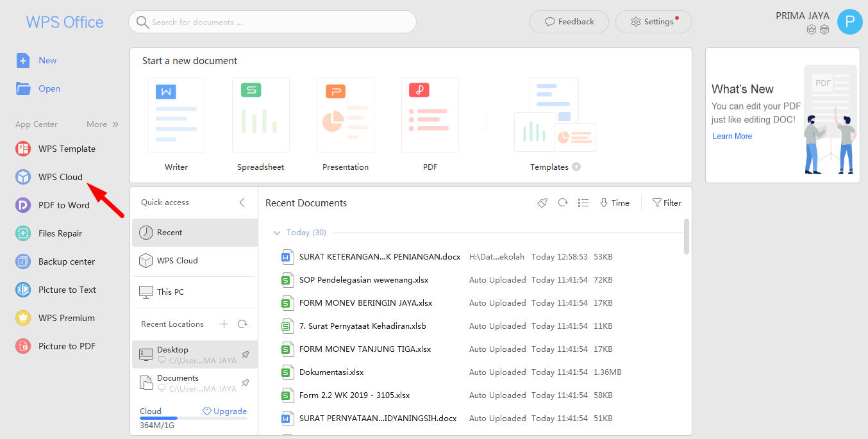Screen dimensions: 868x439
Task: Collapse the Today (30) group
Action: pyautogui.click(x=277, y=233)
